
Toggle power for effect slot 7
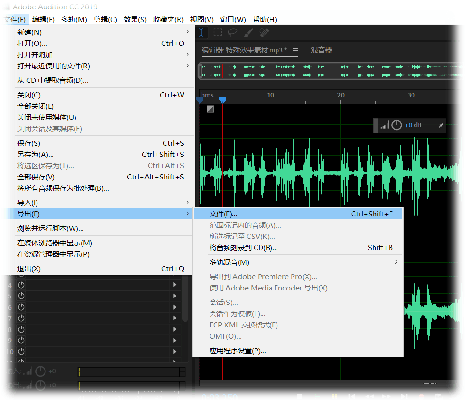point(21,318)
